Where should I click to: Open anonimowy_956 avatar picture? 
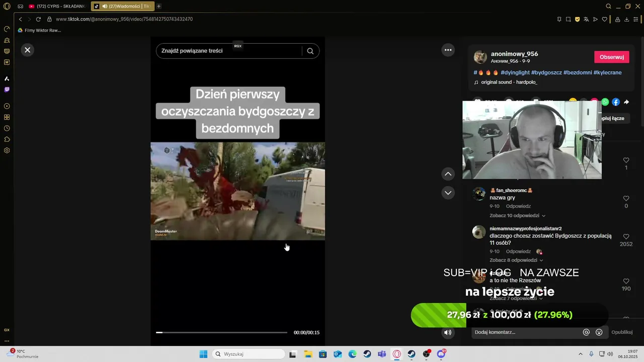coord(480,57)
